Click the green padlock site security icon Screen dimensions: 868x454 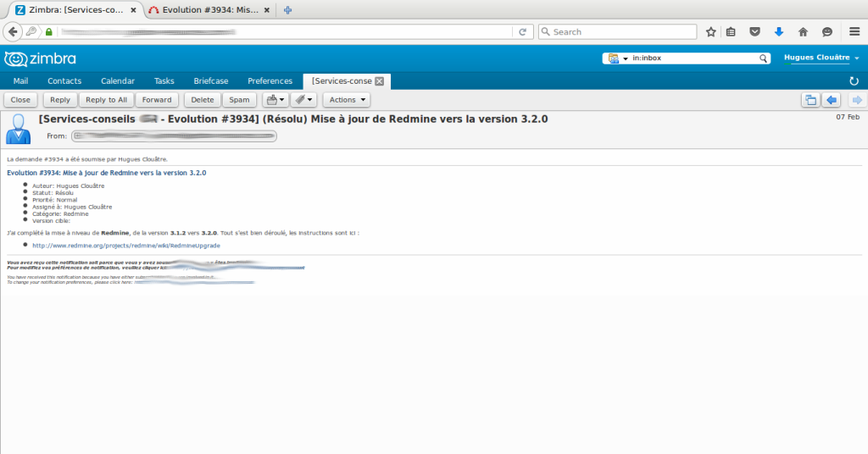(48, 32)
